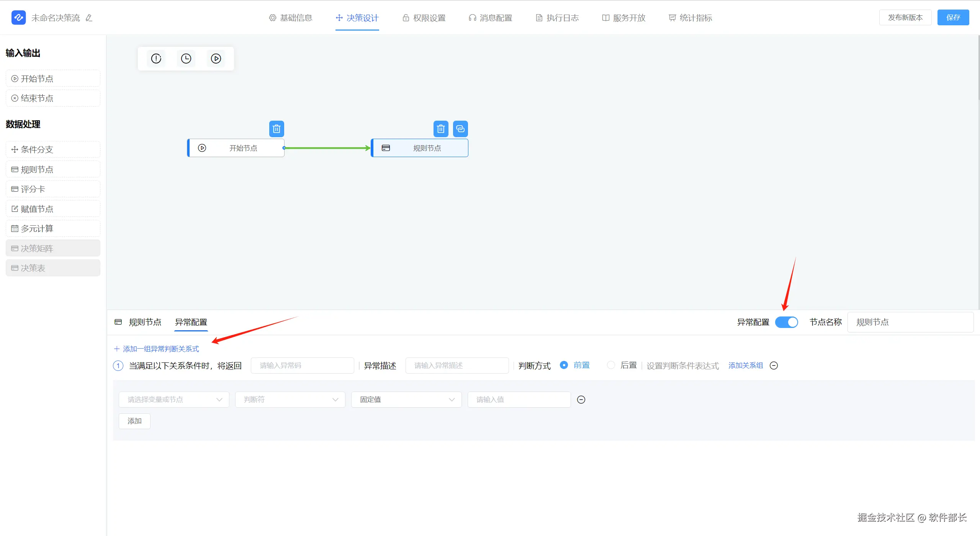Open the 执行日志 tab
Screen dimensions: 980x536
[557, 18]
